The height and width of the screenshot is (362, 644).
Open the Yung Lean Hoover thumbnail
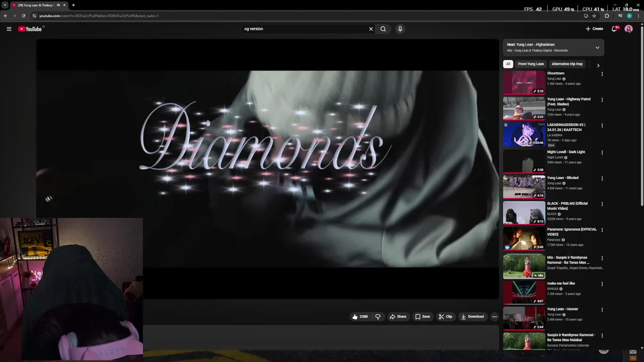coord(524,318)
